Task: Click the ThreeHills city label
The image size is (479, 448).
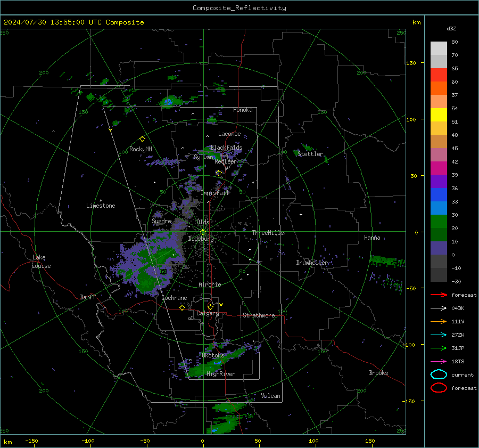Action: [268, 233]
